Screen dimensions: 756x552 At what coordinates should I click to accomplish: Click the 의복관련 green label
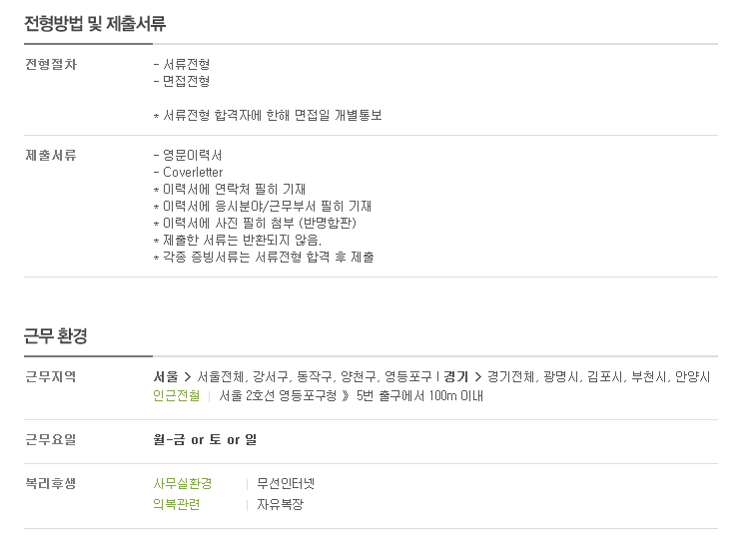coord(177,504)
